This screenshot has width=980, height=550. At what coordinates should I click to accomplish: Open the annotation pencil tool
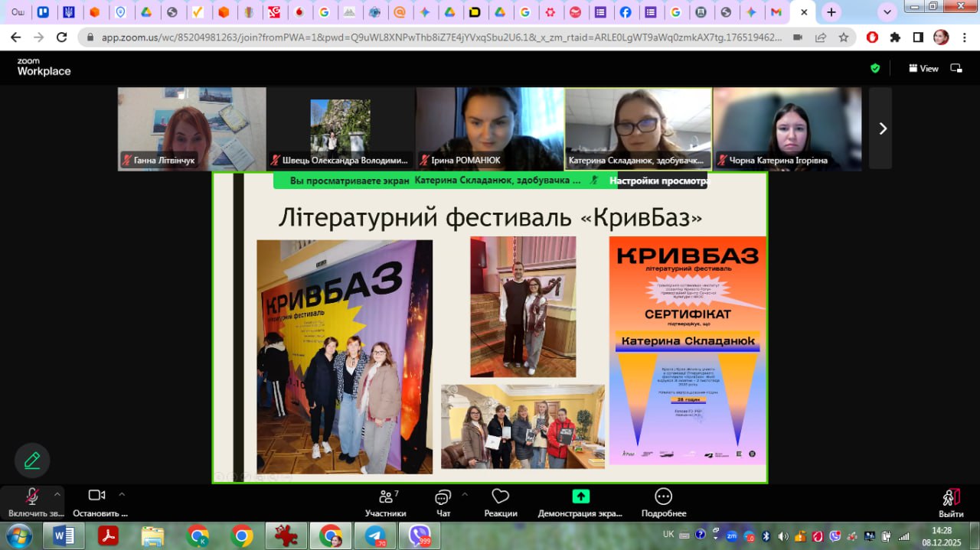tap(32, 461)
